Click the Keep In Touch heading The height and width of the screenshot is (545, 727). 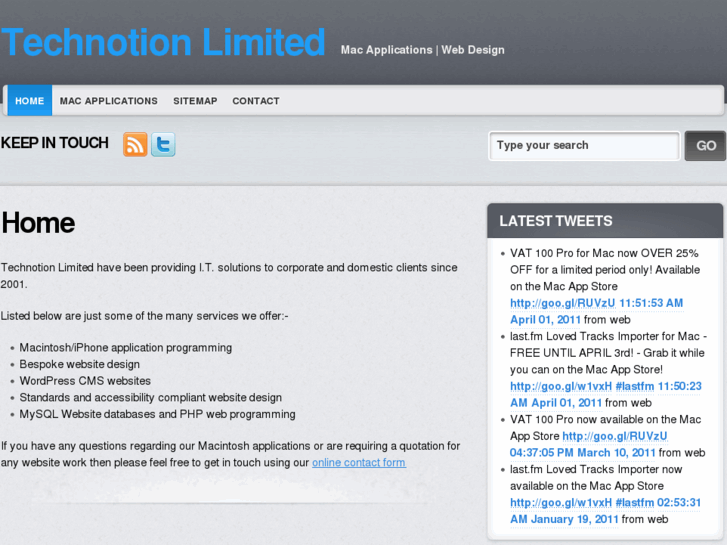click(x=55, y=143)
